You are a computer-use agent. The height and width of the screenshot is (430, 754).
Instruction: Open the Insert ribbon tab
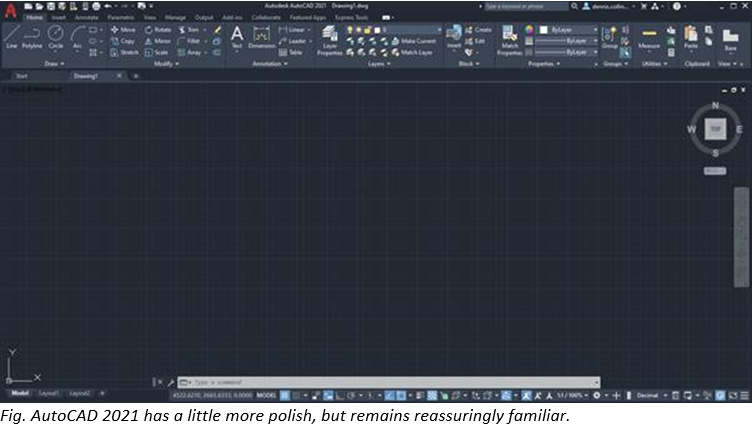[x=59, y=17]
